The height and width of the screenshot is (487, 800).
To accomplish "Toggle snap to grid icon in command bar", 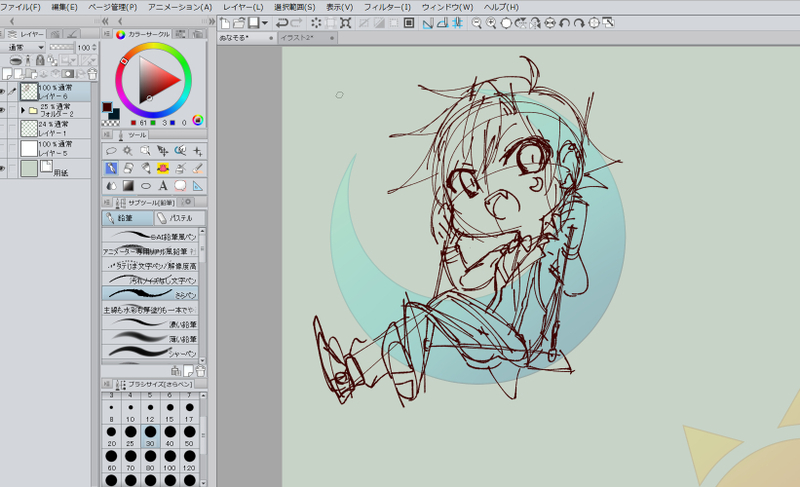I will pos(458,23).
